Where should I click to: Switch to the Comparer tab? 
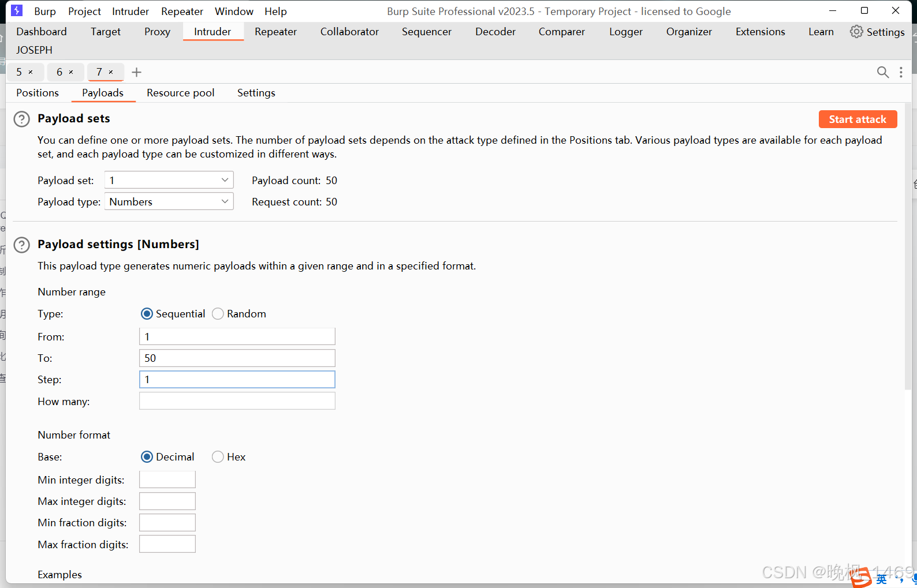coord(562,32)
